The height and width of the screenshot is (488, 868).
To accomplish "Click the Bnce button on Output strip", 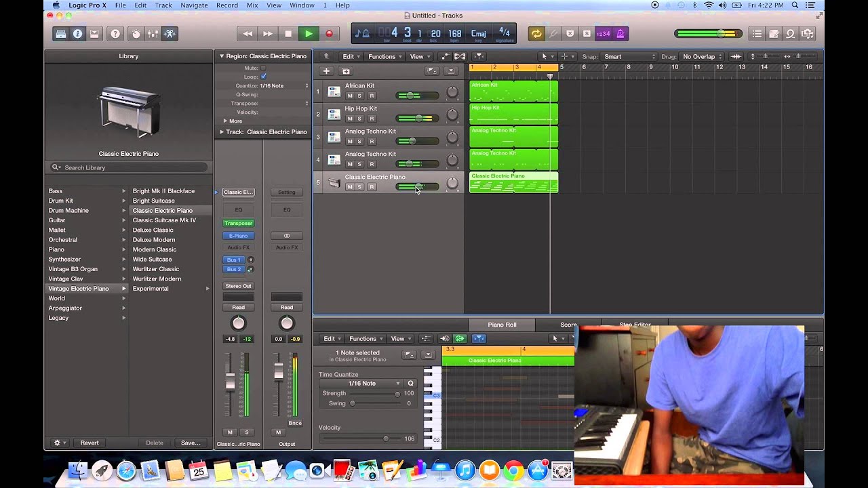I will point(295,423).
